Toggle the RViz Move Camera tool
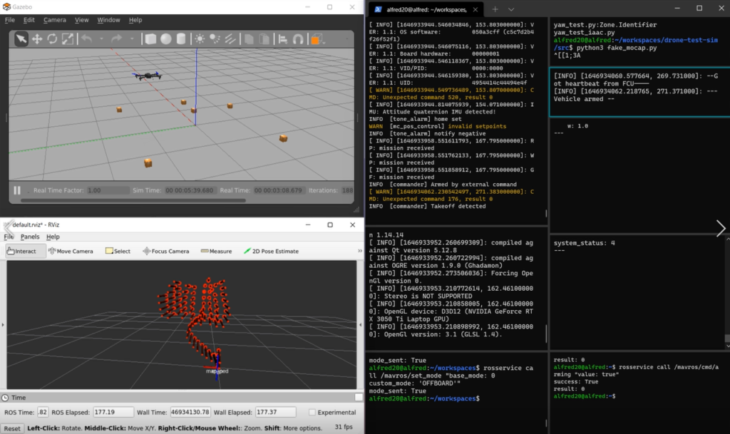 [72, 251]
